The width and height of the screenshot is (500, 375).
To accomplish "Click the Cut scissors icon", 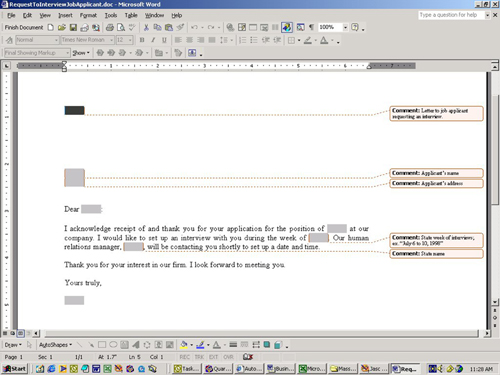I will (146, 27).
